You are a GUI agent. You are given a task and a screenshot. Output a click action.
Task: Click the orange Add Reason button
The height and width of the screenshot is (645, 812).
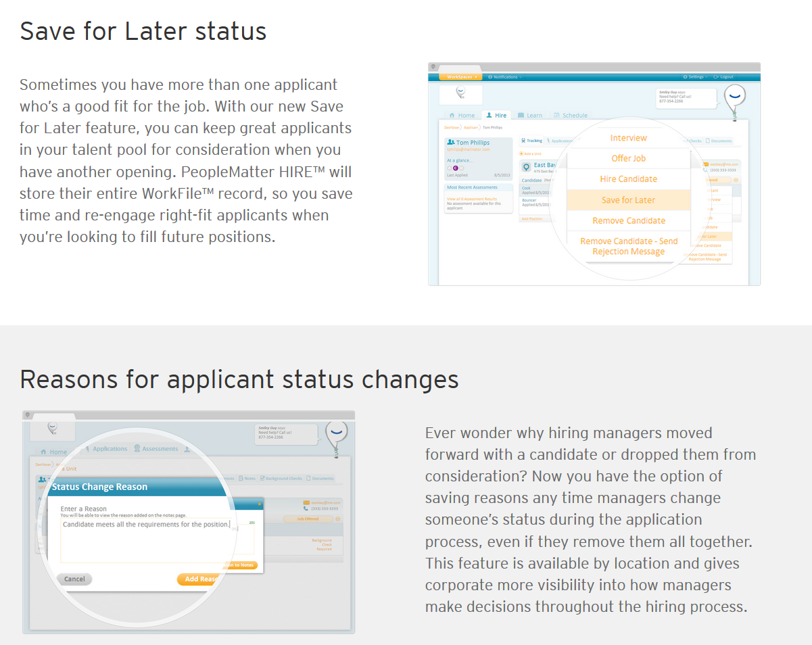(x=199, y=579)
